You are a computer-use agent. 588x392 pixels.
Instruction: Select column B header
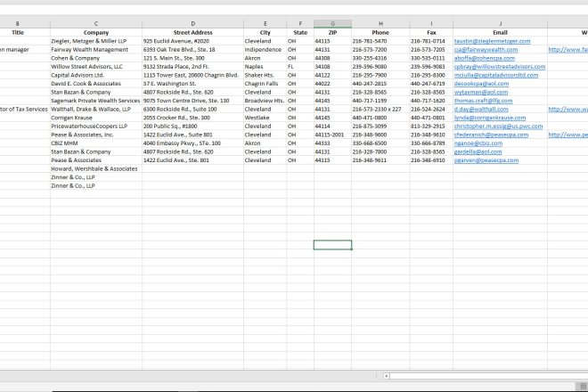coord(18,24)
